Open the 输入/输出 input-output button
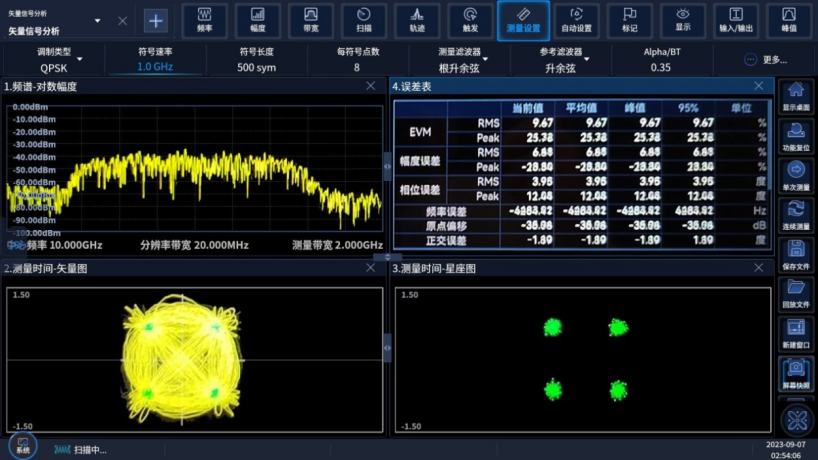818x460 pixels. click(x=736, y=20)
